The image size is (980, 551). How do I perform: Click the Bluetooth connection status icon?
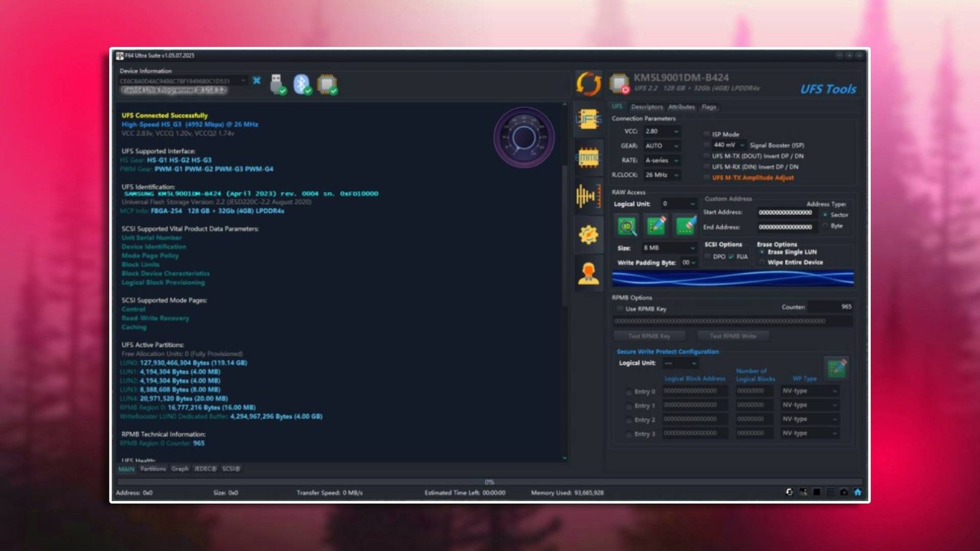pos(301,83)
